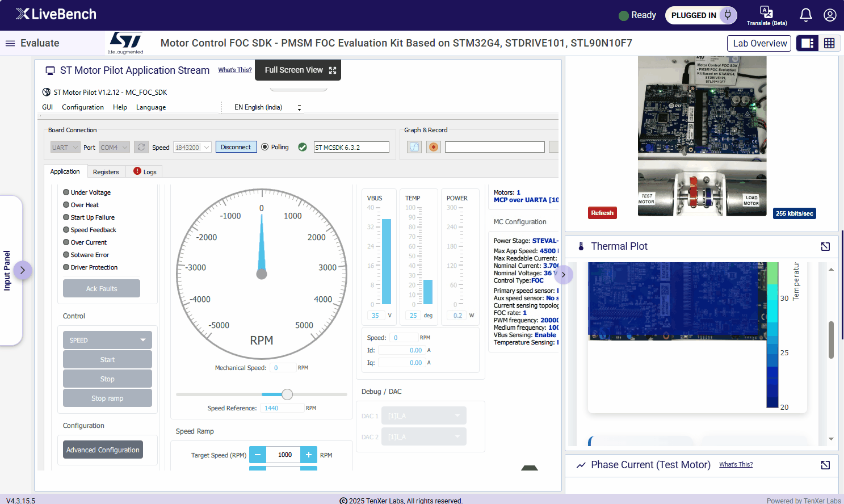Click the Ack Faults button
The height and width of the screenshot is (504, 844).
click(x=102, y=288)
